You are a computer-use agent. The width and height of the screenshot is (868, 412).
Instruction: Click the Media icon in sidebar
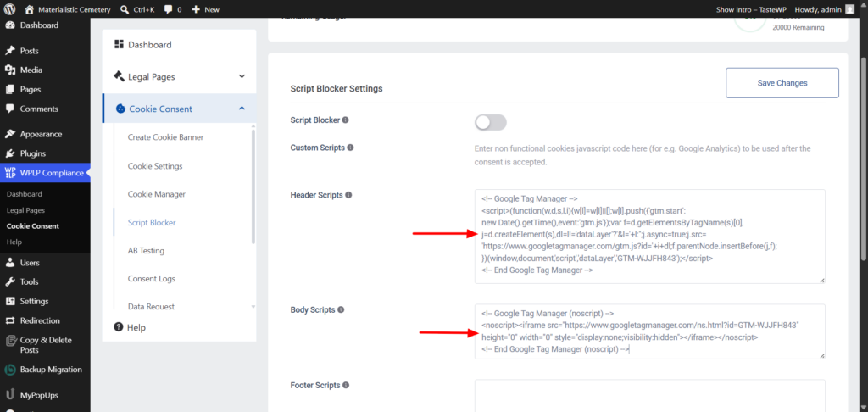pyautogui.click(x=9, y=70)
